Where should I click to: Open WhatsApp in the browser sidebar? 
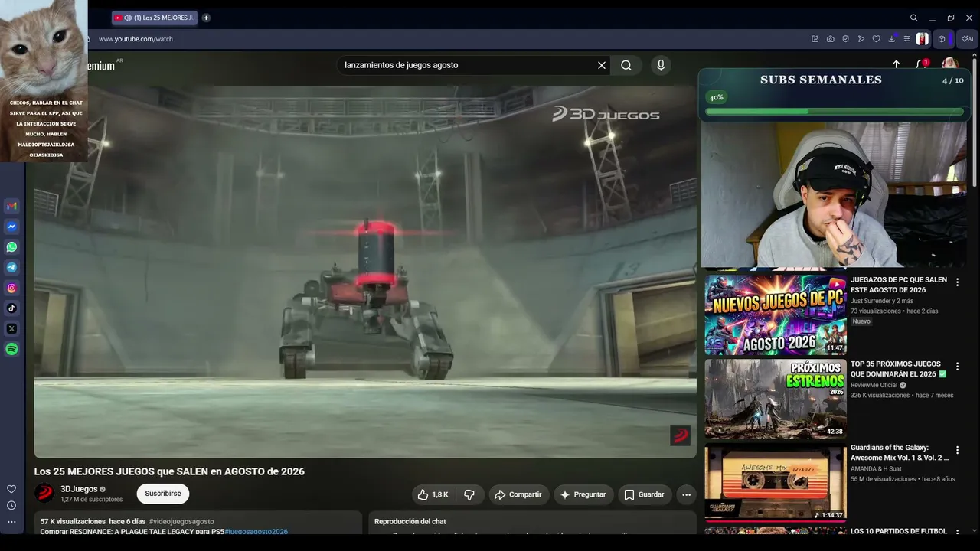click(x=11, y=247)
